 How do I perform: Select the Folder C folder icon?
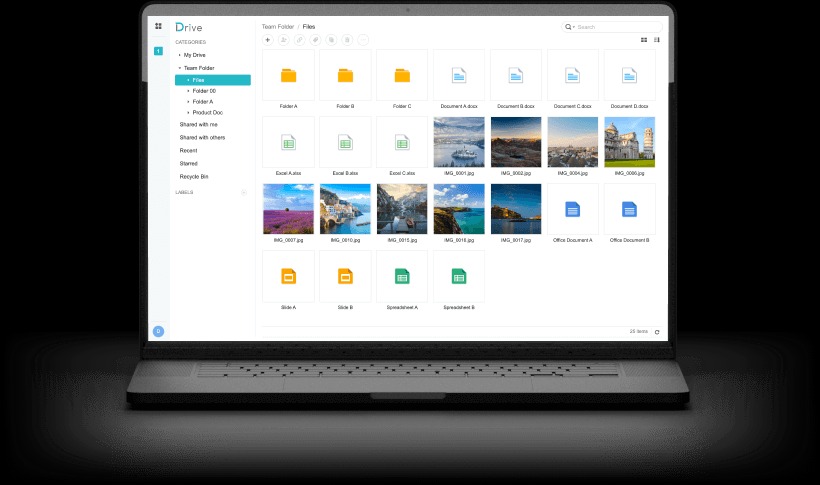pos(402,76)
